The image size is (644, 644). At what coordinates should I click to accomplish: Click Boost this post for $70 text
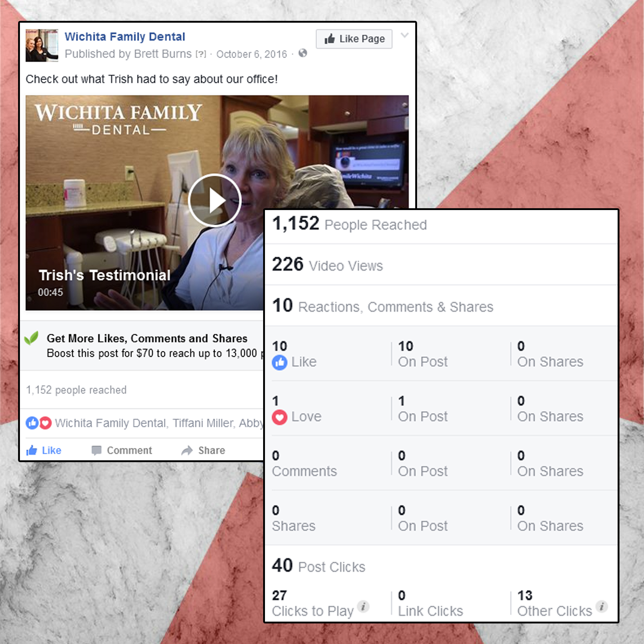coord(155,353)
